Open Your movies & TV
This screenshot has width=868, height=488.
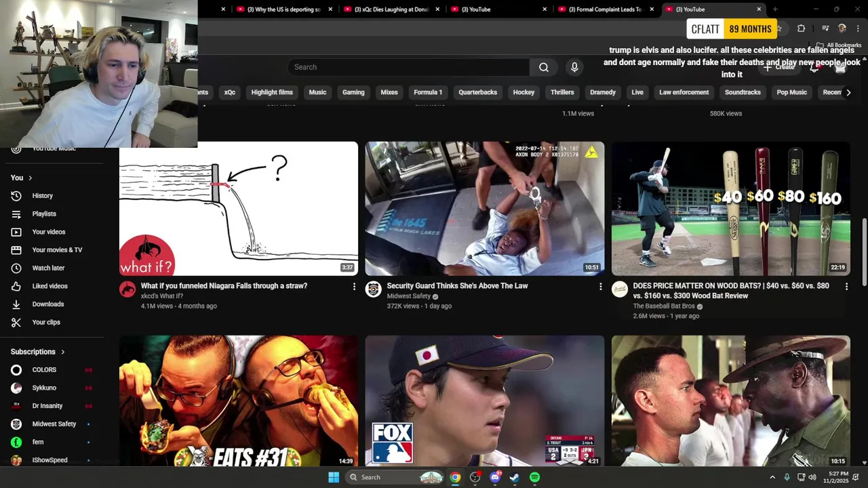point(57,250)
